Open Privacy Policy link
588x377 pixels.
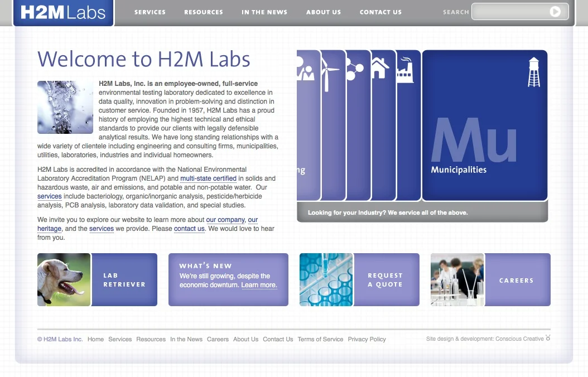(367, 339)
